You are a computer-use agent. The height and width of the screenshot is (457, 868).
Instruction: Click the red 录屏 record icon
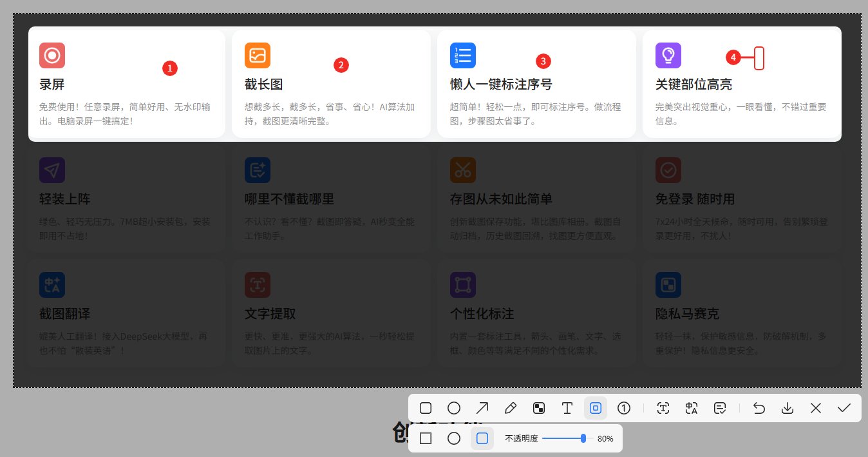52,55
